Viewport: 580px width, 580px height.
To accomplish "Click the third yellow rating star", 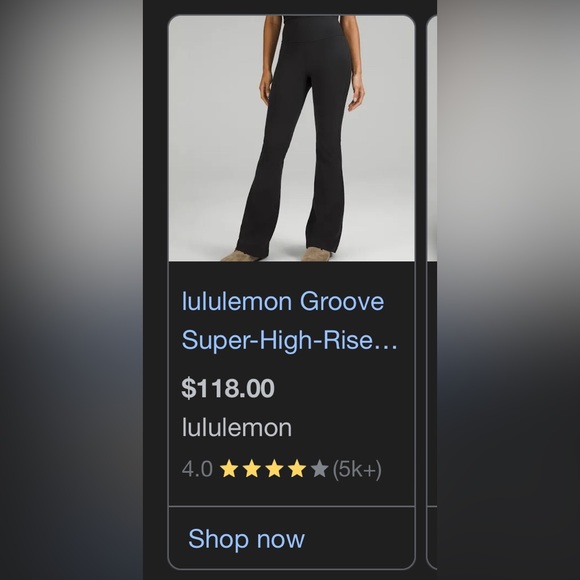I will click(x=274, y=469).
